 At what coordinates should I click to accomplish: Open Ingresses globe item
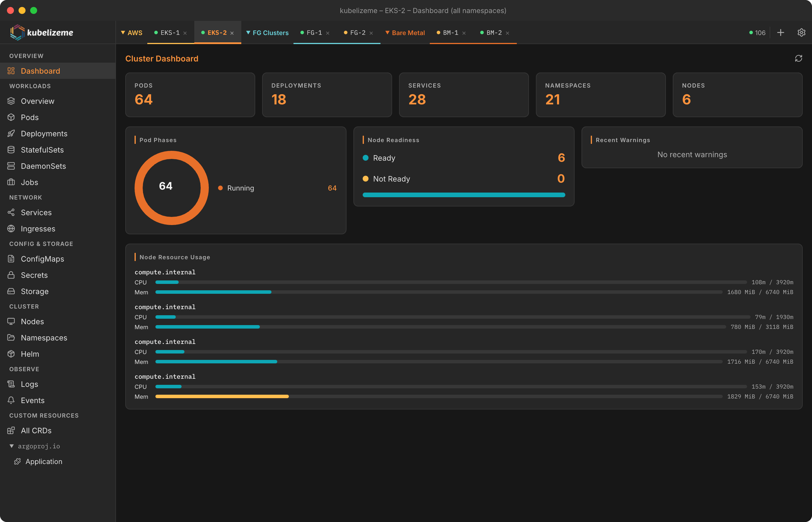[38, 229]
